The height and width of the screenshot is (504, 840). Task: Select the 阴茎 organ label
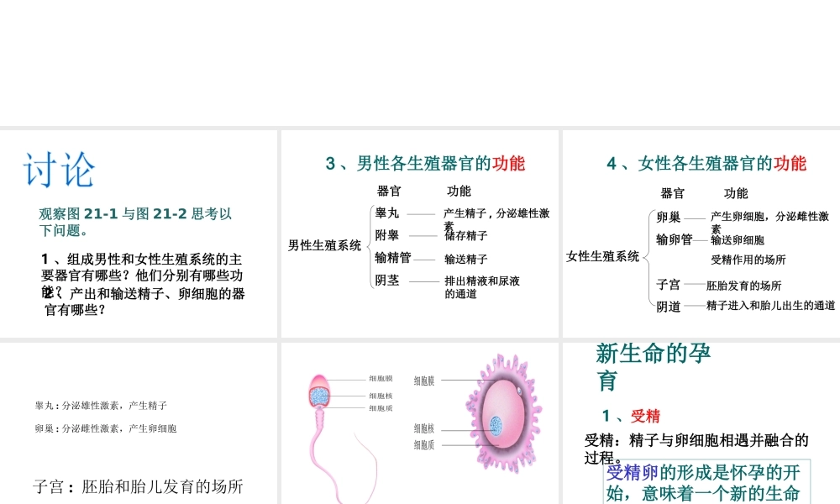pyautogui.click(x=386, y=280)
